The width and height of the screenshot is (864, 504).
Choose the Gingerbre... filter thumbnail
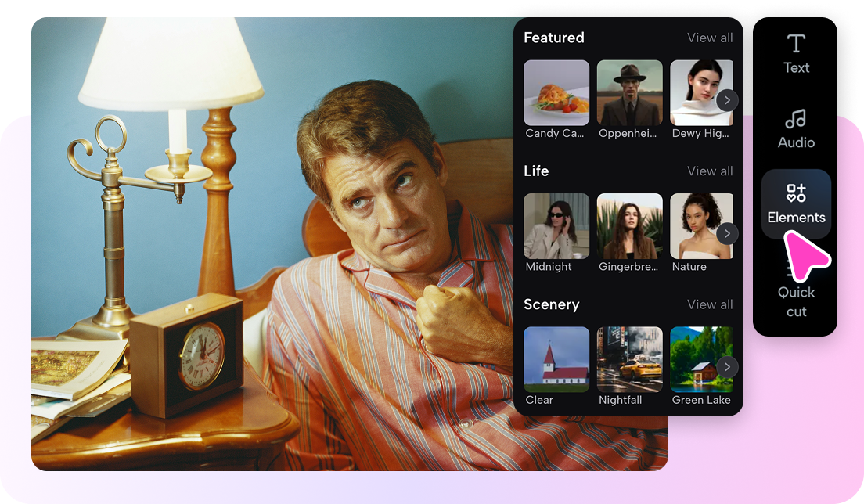click(x=629, y=226)
